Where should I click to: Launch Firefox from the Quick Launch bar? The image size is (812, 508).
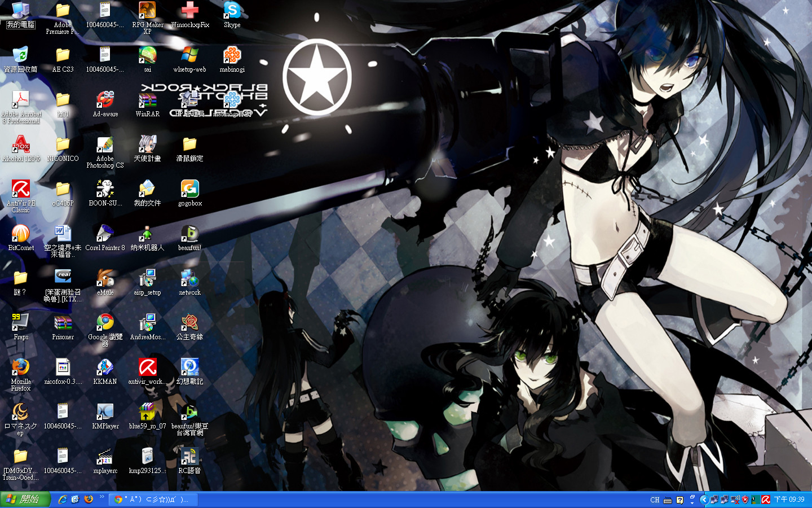coord(89,500)
